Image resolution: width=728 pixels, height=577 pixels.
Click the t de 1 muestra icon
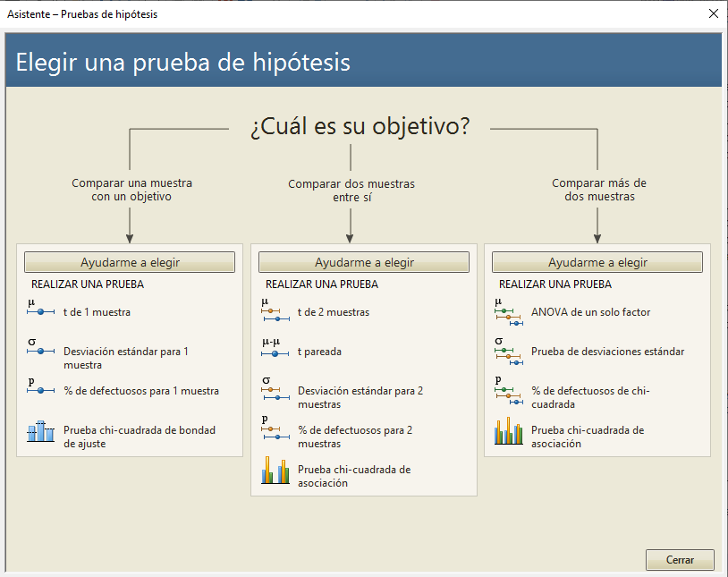coord(40,309)
